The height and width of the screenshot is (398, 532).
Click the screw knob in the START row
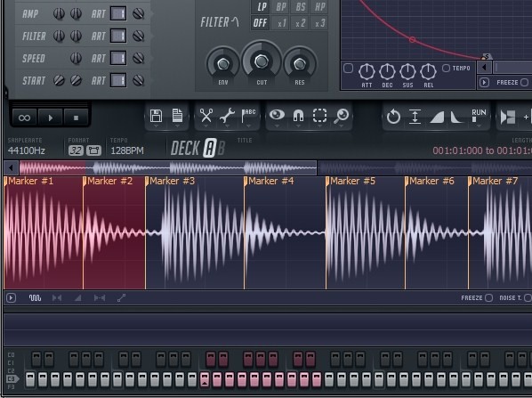point(139,80)
